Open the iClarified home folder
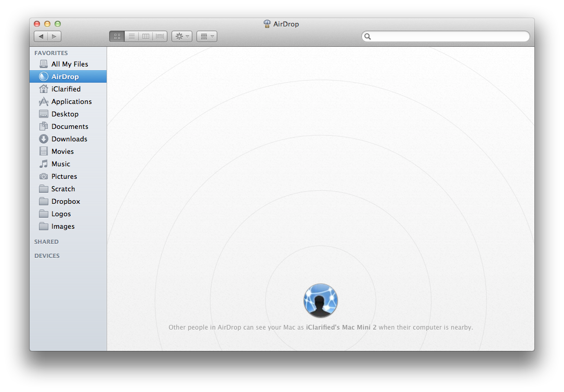 [x=68, y=89]
